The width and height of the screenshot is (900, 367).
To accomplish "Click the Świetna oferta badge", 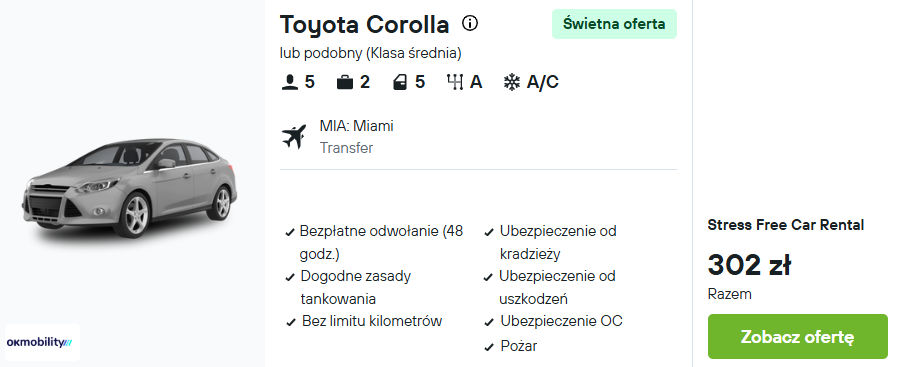I will coord(614,24).
